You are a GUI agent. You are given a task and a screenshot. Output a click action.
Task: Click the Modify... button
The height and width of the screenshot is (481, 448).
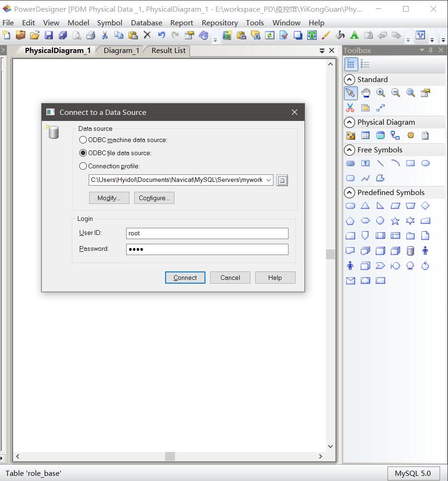pos(109,198)
